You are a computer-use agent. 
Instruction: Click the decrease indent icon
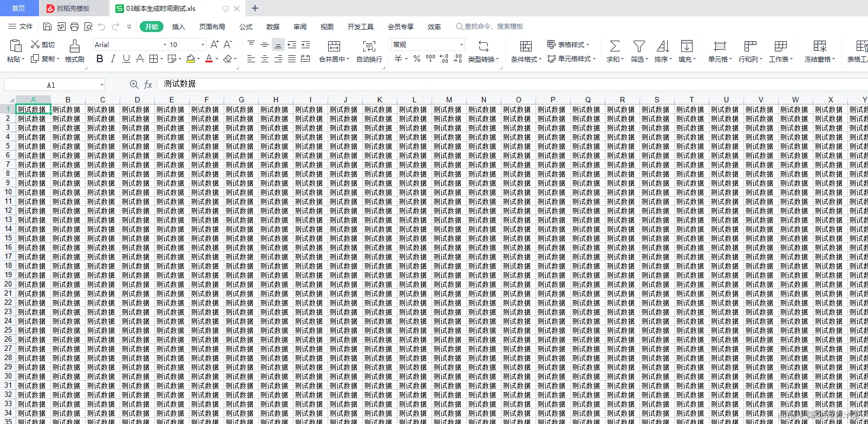[x=292, y=44]
